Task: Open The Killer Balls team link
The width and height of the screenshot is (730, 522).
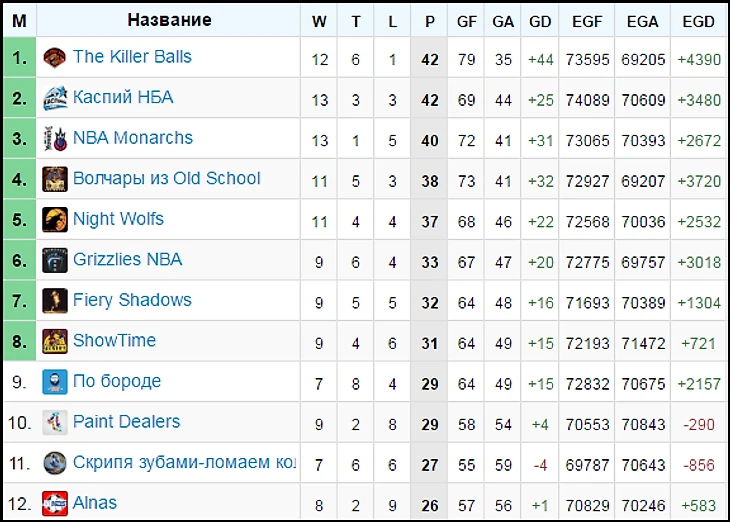Action: pos(132,57)
